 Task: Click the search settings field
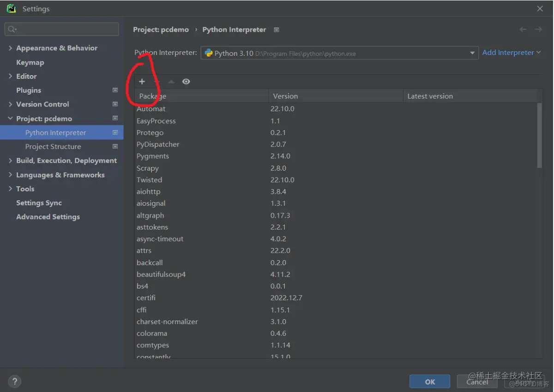[x=61, y=29]
